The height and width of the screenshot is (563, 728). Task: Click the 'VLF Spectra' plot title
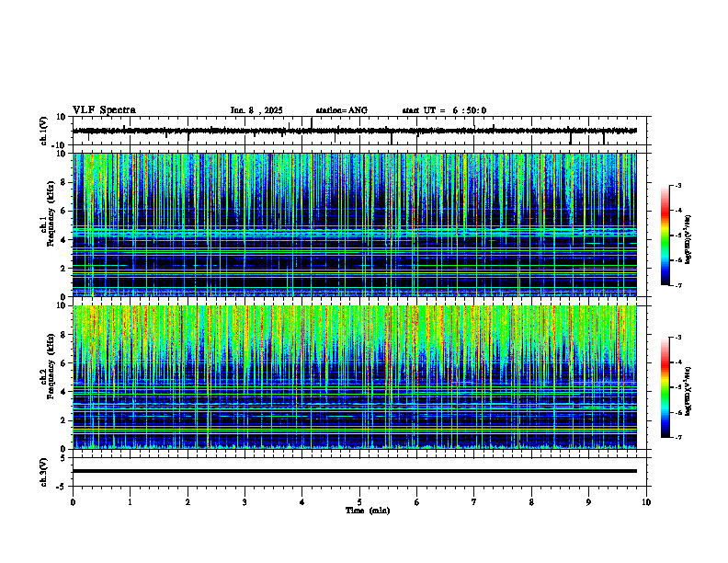tap(104, 110)
